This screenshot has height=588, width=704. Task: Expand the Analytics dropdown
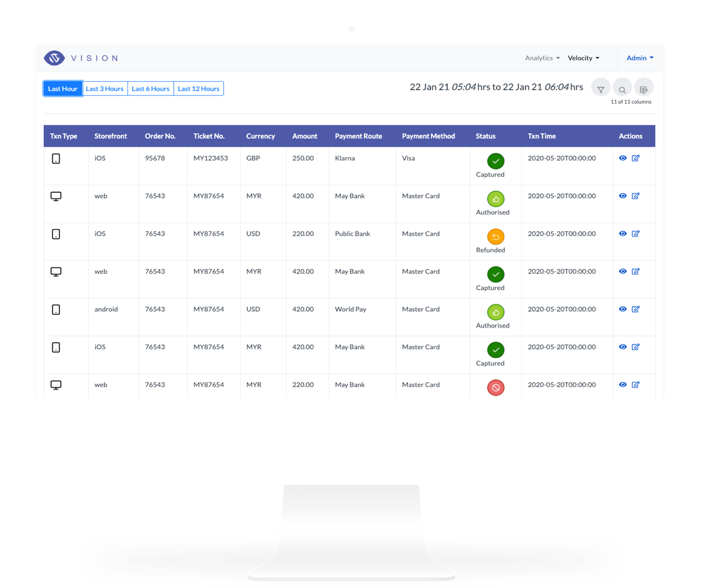point(542,58)
